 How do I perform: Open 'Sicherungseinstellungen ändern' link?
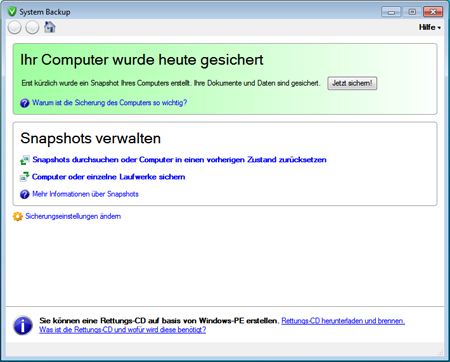pos(73,216)
